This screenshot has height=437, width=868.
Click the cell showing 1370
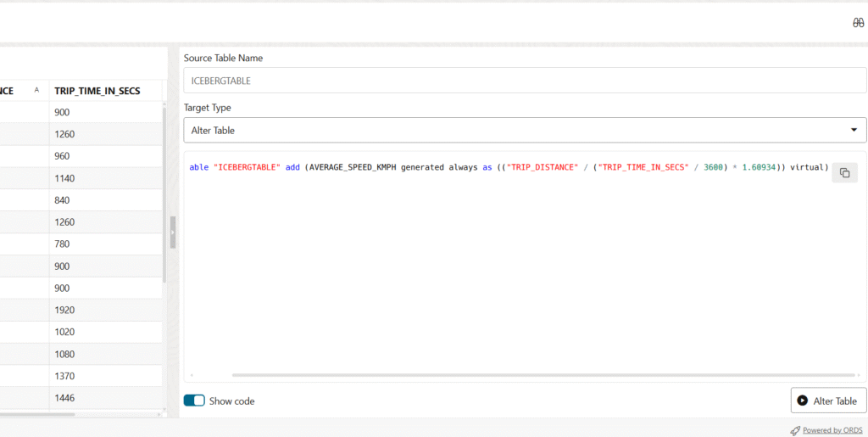[x=104, y=376]
